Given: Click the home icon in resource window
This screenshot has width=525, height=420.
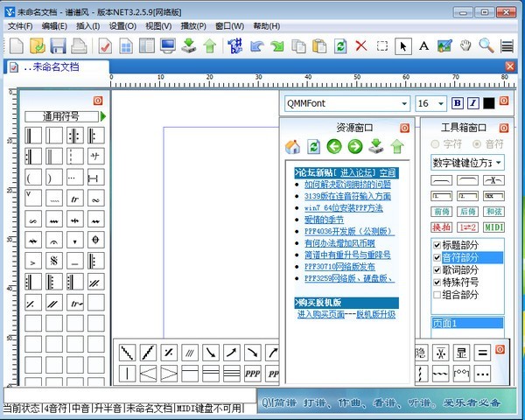Looking at the screenshot, I should coord(293,146).
